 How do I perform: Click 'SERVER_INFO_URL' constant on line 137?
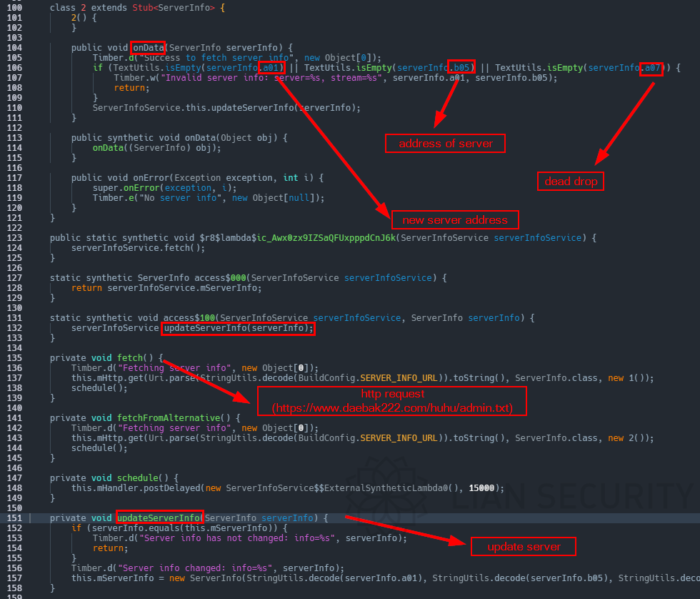click(399, 378)
